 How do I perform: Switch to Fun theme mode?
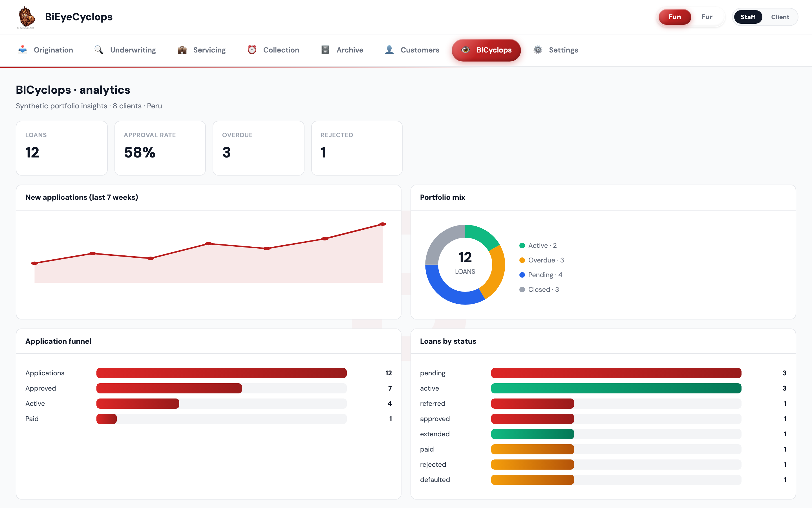click(674, 17)
